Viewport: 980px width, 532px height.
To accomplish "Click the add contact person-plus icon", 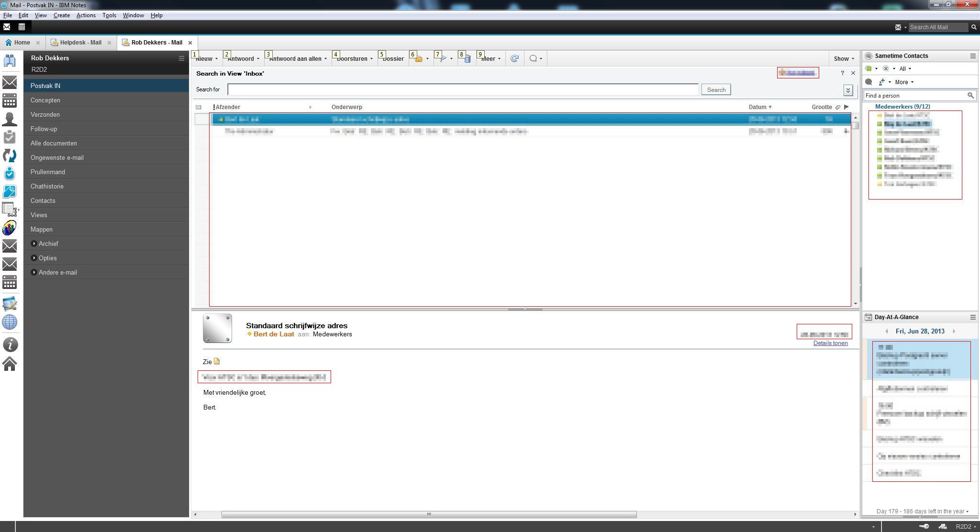I will [x=882, y=82].
